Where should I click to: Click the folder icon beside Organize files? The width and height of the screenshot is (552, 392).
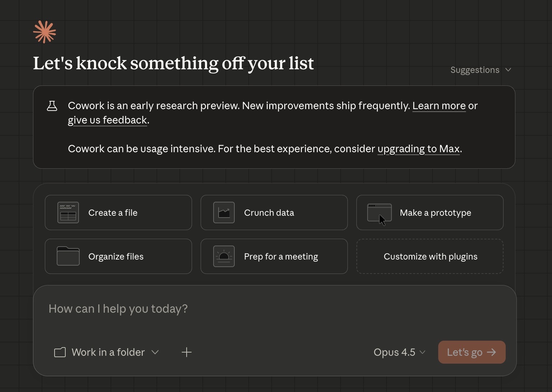click(x=68, y=256)
